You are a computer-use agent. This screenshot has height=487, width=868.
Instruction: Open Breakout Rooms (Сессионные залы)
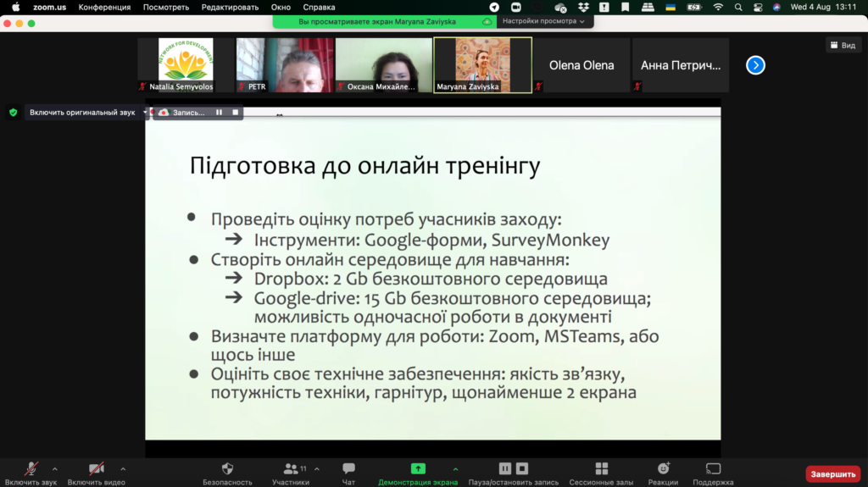coord(601,469)
